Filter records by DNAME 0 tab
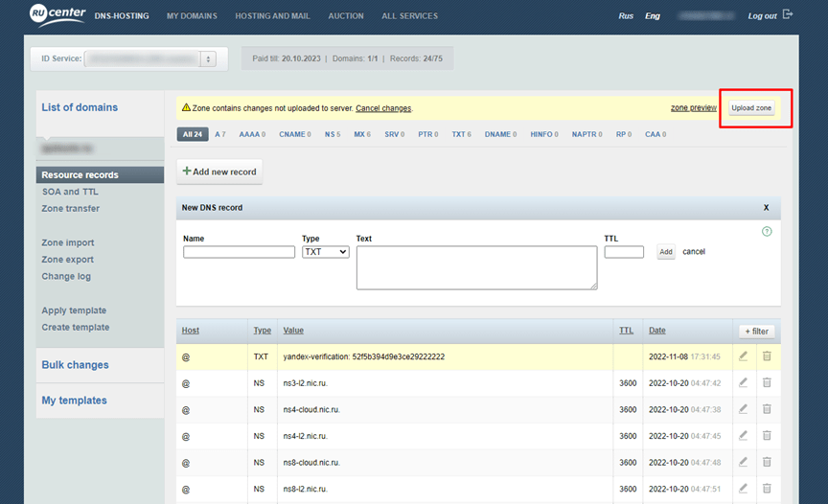The width and height of the screenshot is (828, 504). 500,134
